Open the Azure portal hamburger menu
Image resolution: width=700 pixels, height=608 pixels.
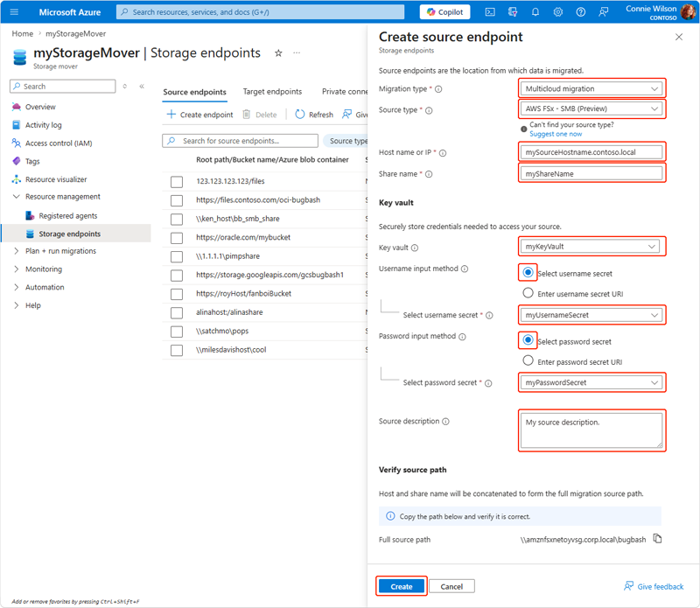click(x=14, y=12)
